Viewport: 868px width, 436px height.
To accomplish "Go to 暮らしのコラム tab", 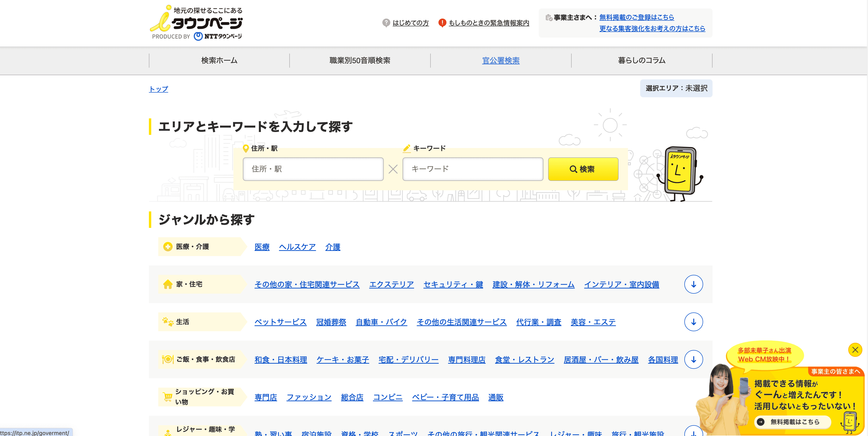I will click(x=641, y=61).
